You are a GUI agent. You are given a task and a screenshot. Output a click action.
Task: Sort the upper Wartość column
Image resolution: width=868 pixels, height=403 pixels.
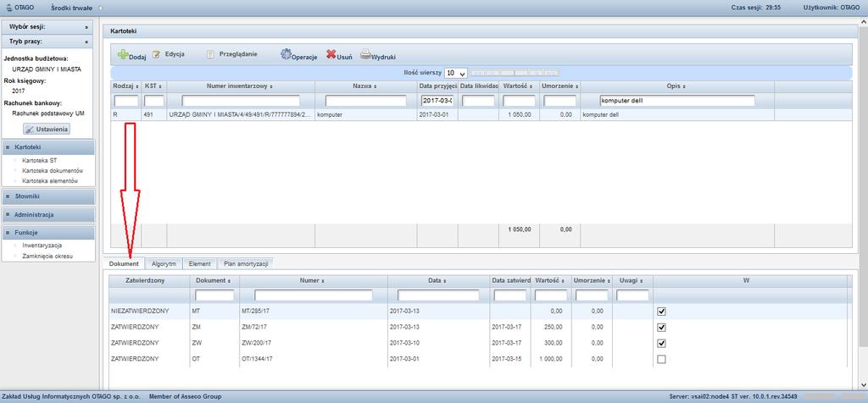[x=531, y=87]
